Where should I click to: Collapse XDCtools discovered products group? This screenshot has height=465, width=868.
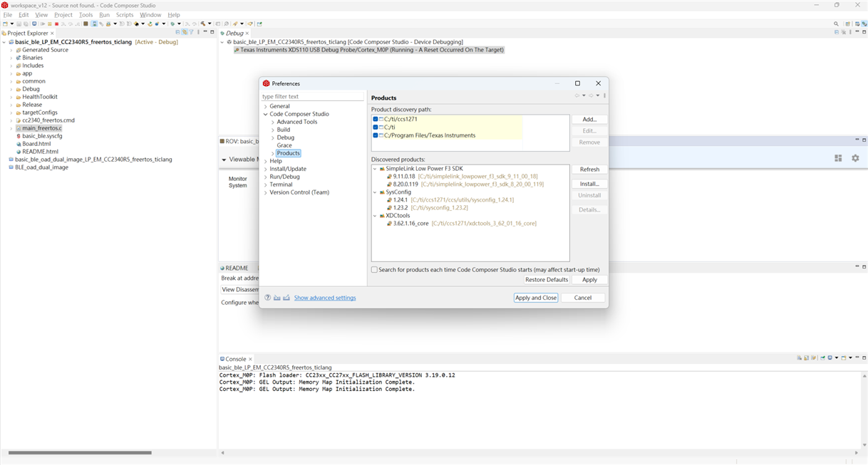click(375, 215)
